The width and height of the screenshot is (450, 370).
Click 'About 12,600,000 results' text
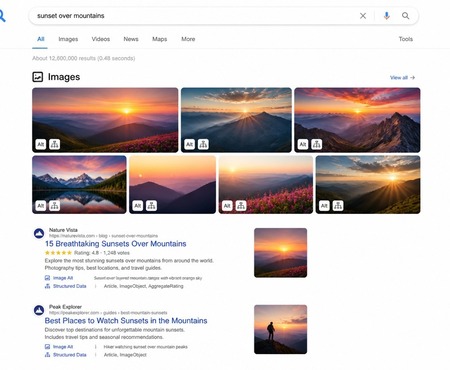point(83,58)
